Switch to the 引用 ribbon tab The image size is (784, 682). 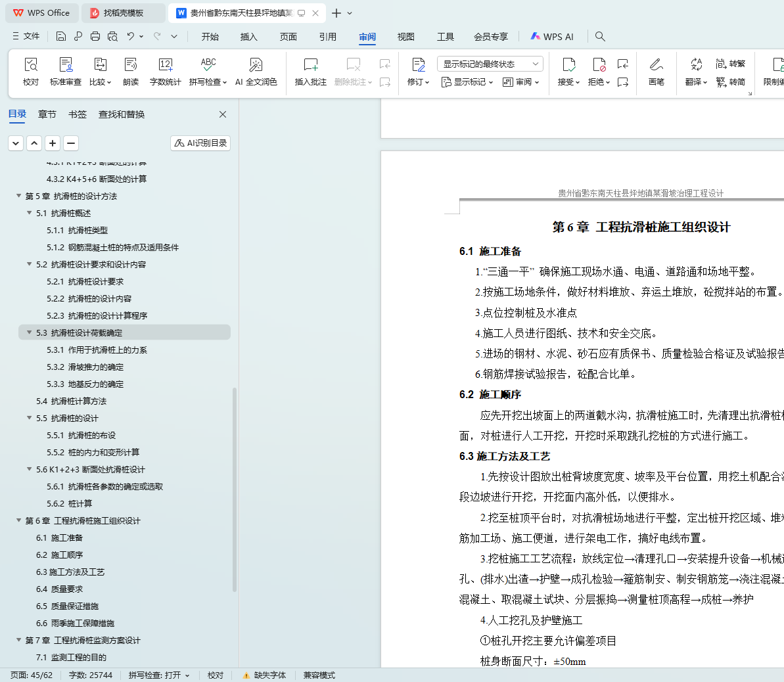pyautogui.click(x=327, y=37)
